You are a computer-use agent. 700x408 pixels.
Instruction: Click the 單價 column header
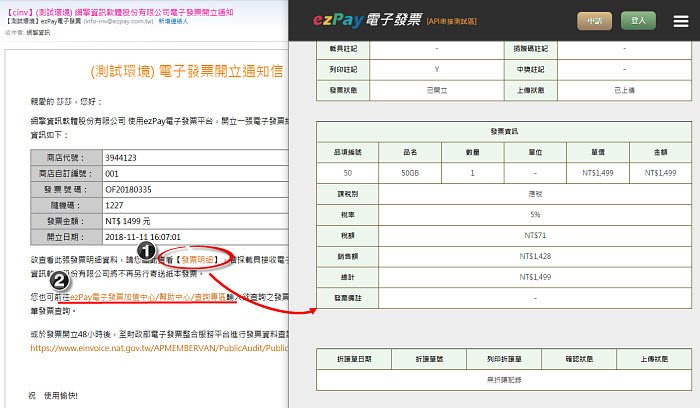(x=598, y=152)
